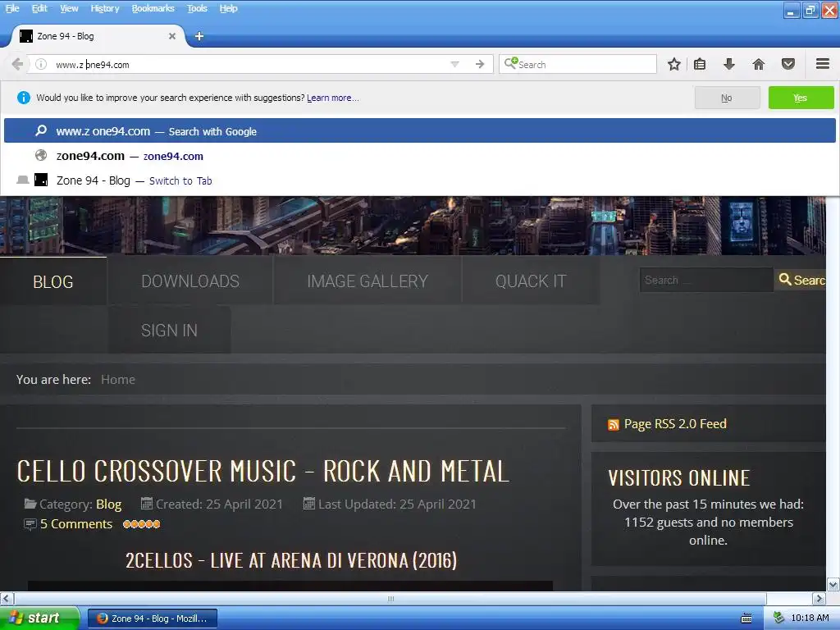This screenshot has width=840, height=630.
Task: Go back using the back arrow button
Action: (x=17, y=64)
